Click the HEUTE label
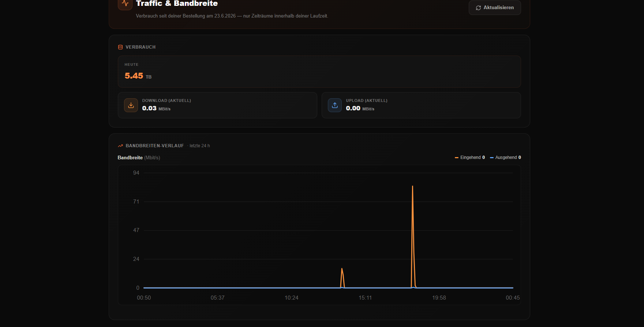644x327 pixels. click(x=131, y=65)
